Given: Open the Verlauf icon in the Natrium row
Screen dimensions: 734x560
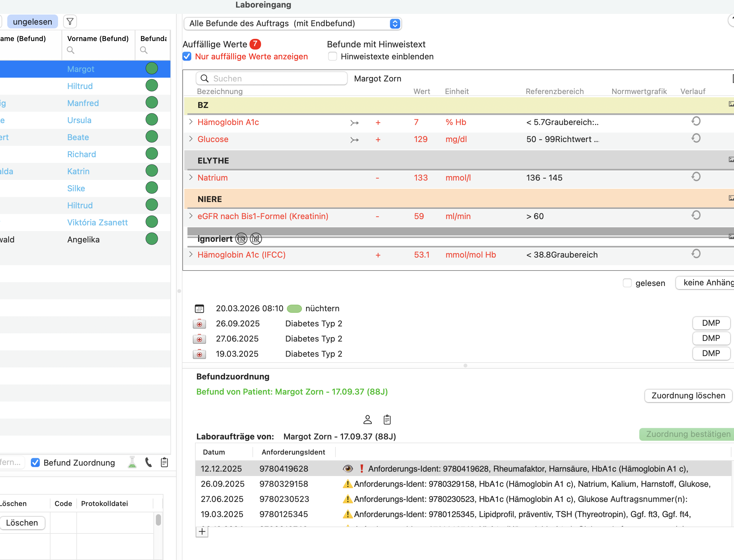Looking at the screenshot, I should 696,177.
